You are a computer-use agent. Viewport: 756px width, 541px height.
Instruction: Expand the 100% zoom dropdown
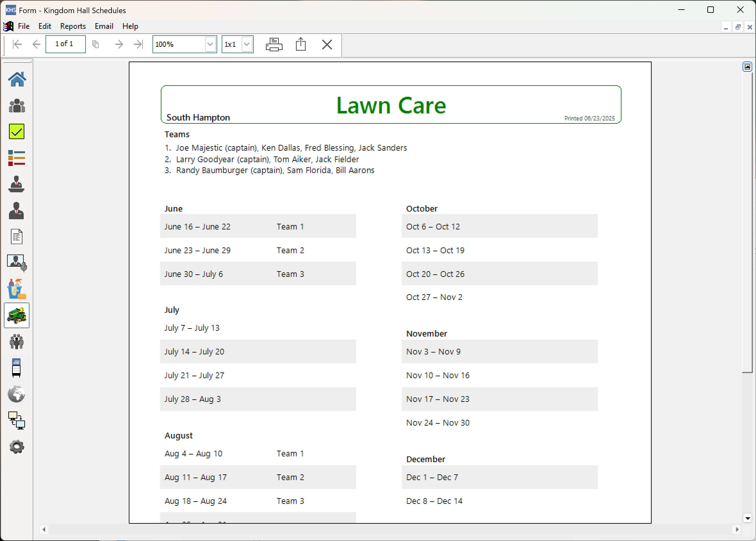[x=210, y=44]
